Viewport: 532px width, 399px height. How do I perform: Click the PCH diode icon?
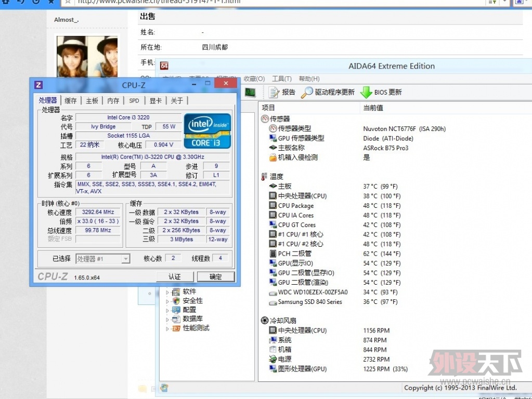(x=273, y=254)
